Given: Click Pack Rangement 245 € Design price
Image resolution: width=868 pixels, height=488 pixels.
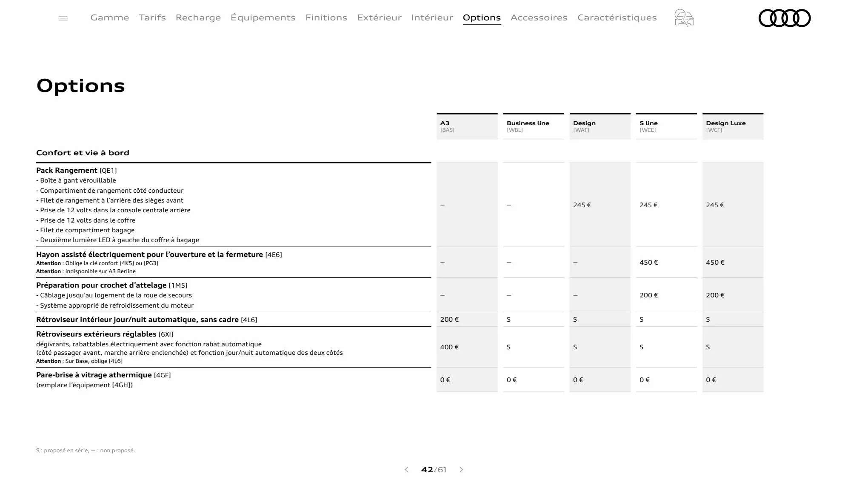Looking at the screenshot, I should (582, 205).
